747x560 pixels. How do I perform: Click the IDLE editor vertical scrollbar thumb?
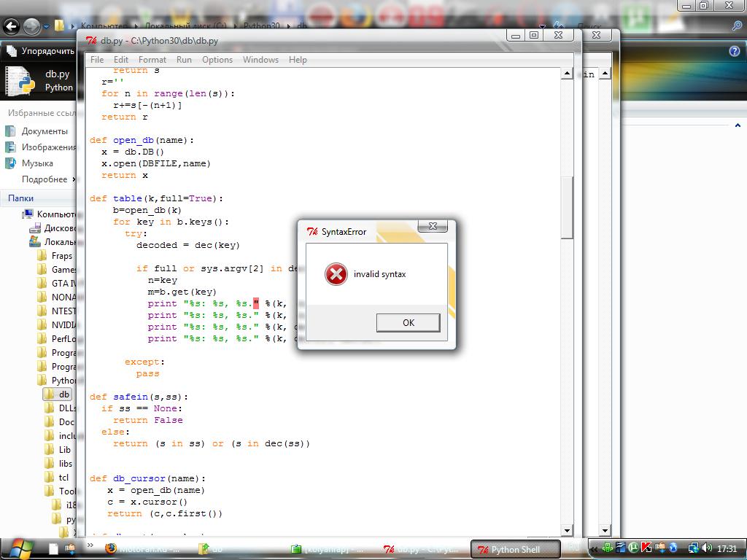coord(567,208)
